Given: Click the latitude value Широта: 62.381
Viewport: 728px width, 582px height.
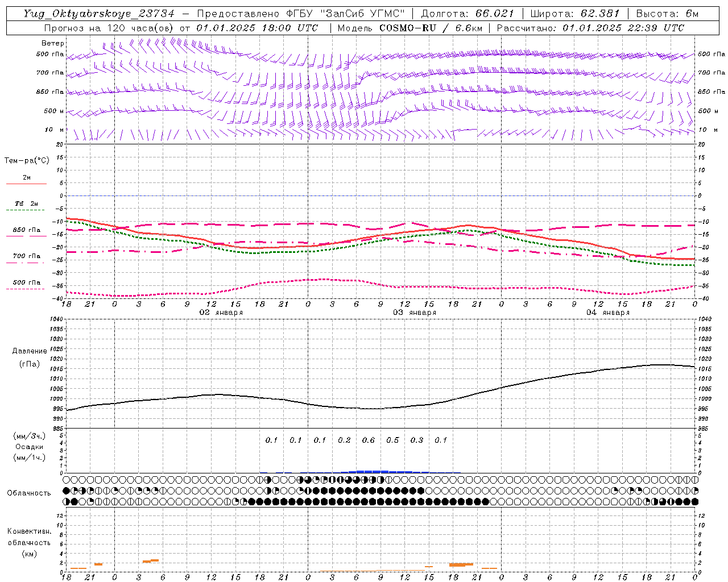Looking at the screenshot, I should point(574,14).
